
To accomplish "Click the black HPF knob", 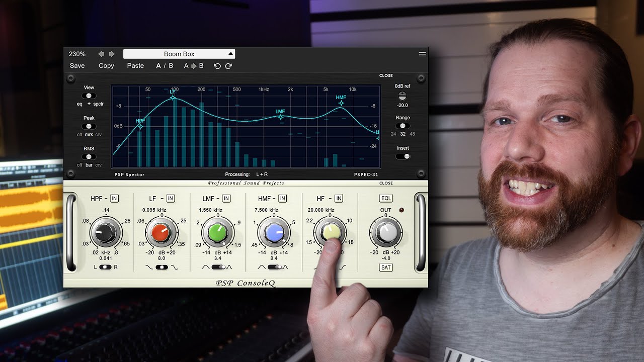I will pyautogui.click(x=106, y=233).
